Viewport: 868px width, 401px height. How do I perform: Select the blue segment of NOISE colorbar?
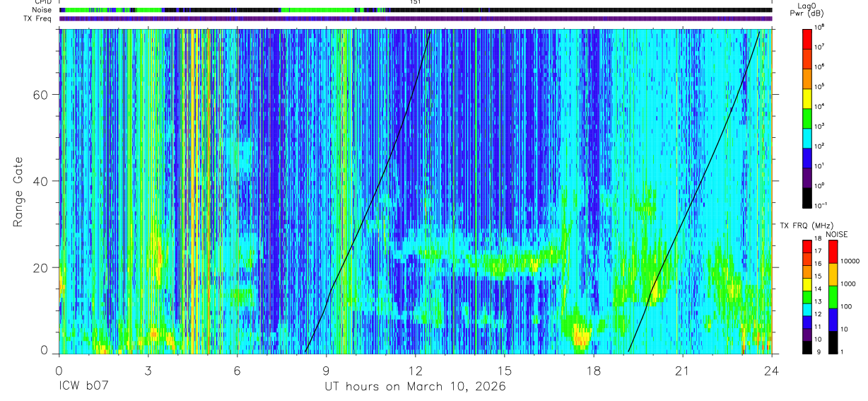click(x=832, y=319)
